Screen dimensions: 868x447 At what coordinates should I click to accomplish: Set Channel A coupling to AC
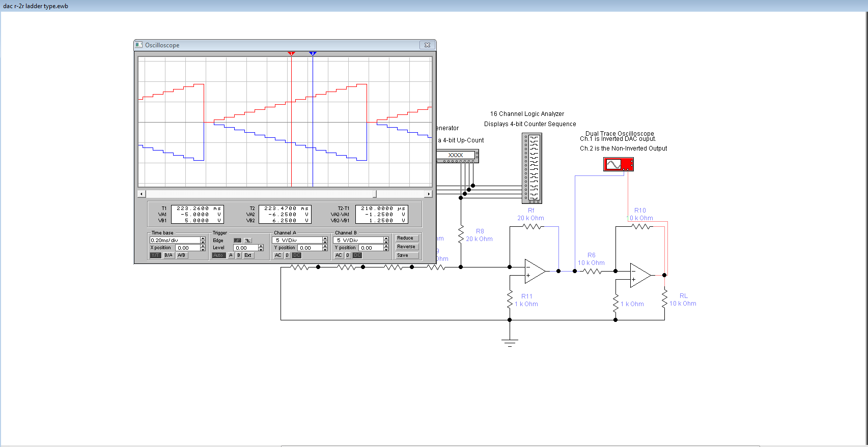click(x=278, y=255)
